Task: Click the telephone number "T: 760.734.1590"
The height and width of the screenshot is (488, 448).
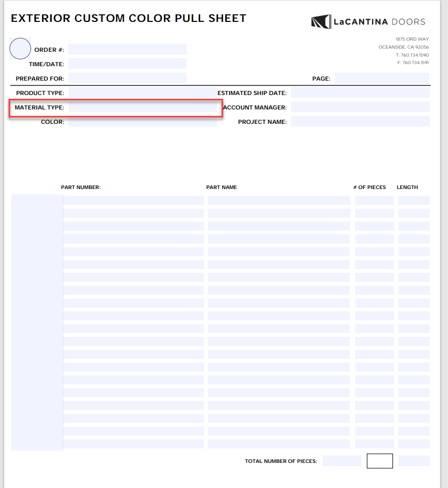Action: pos(412,55)
